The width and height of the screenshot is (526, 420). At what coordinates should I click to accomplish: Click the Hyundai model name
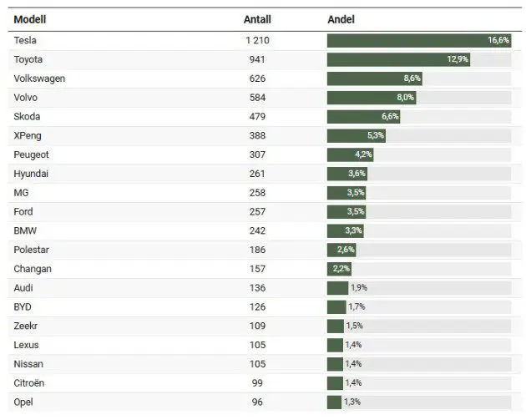click(x=31, y=174)
